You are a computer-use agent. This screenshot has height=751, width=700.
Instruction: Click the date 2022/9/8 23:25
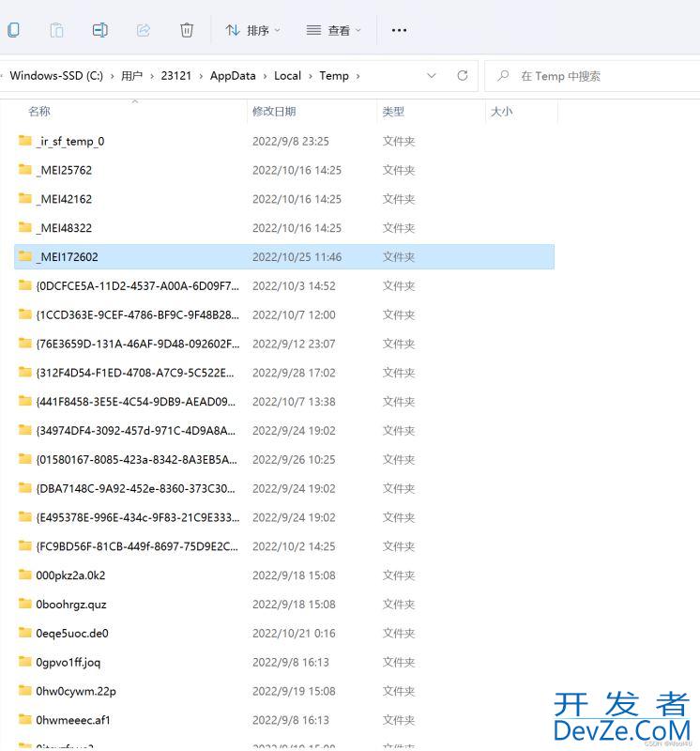coord(291,142)
